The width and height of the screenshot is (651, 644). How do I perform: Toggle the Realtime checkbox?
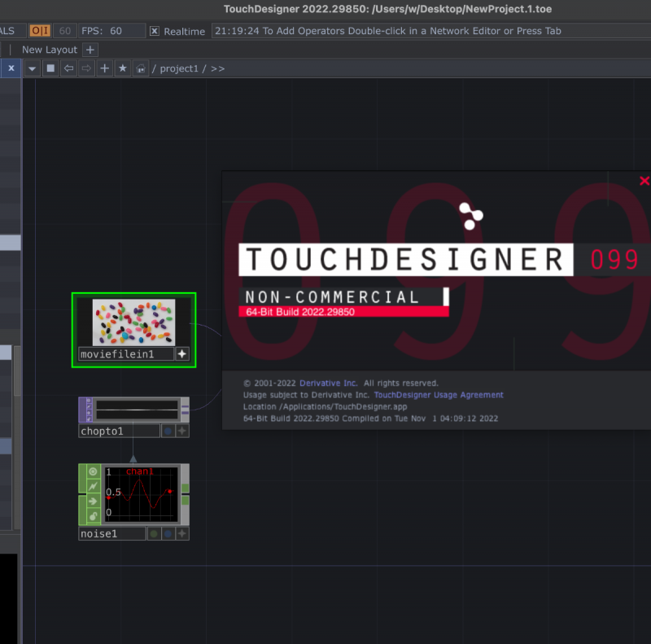click(x=155, y=31)
